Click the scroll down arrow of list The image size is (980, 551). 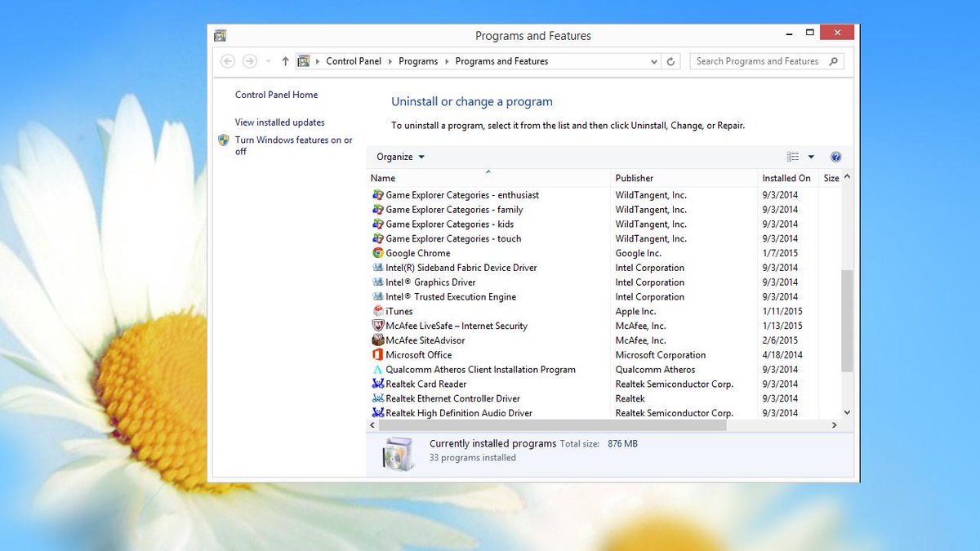(847, 413)
